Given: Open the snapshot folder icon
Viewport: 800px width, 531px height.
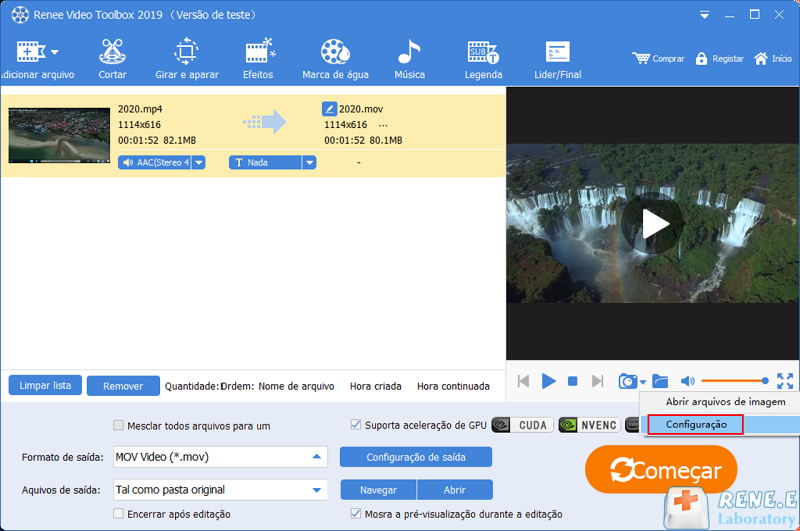Looking at the screenshot, I should click(x=660, y=381).
